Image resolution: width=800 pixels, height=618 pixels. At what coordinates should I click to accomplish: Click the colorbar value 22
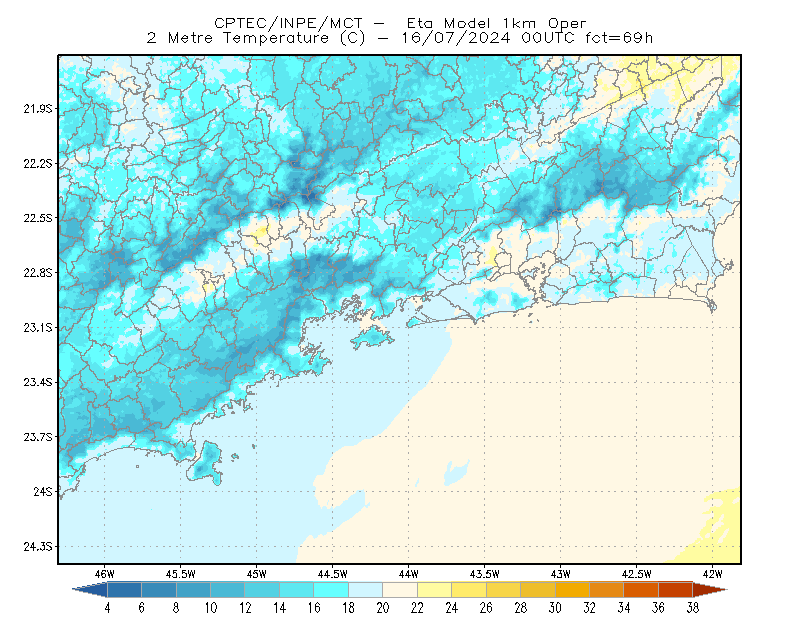tap(417, 608)
